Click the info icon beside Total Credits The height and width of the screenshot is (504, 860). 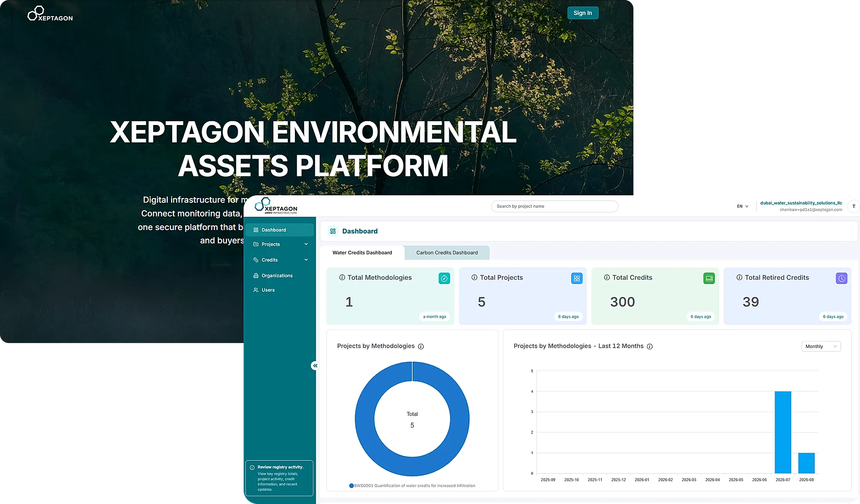[607, 277]
